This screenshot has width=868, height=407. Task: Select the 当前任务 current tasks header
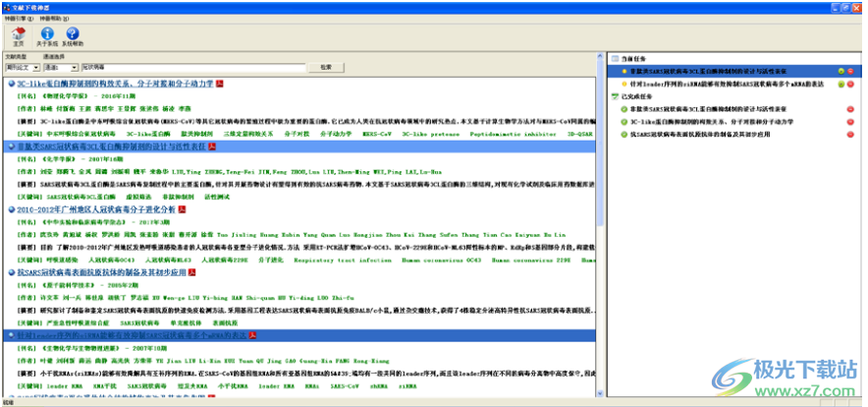point(632,58)
